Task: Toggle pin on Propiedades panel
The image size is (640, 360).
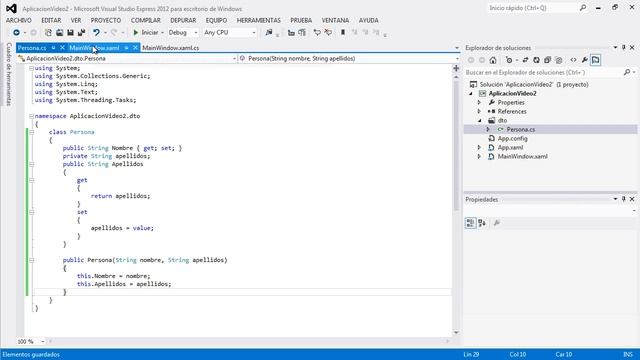Action: pos(624,199)
